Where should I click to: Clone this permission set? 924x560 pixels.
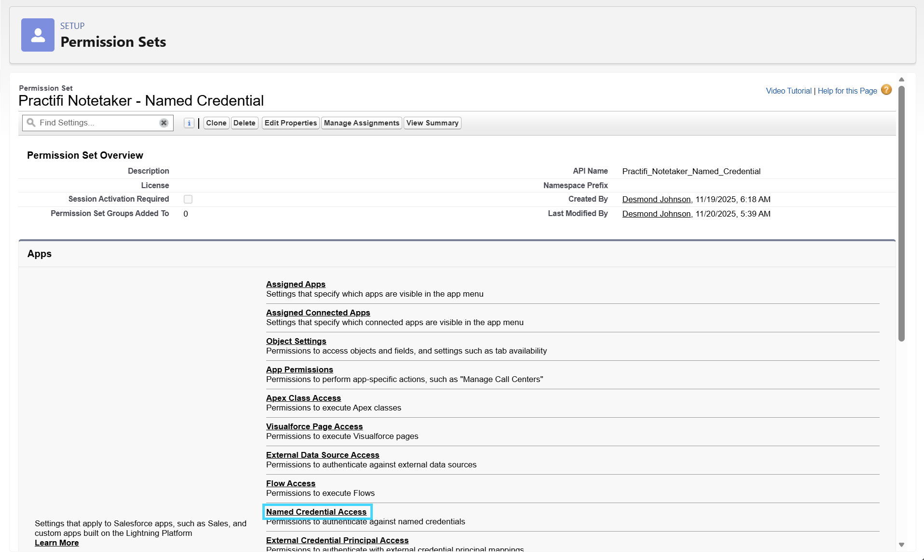(216, 123)
